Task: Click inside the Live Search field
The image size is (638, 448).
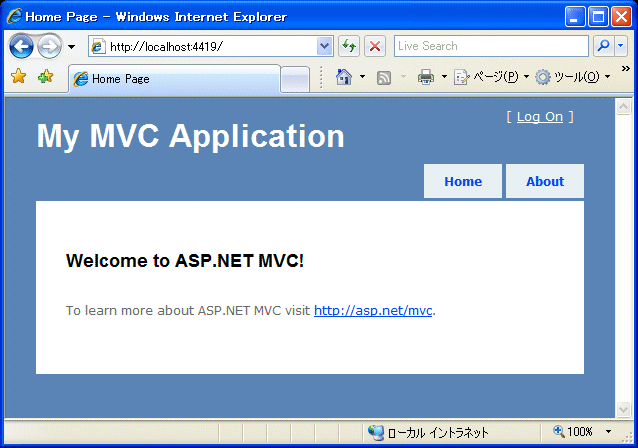Action: pos(490,46)
